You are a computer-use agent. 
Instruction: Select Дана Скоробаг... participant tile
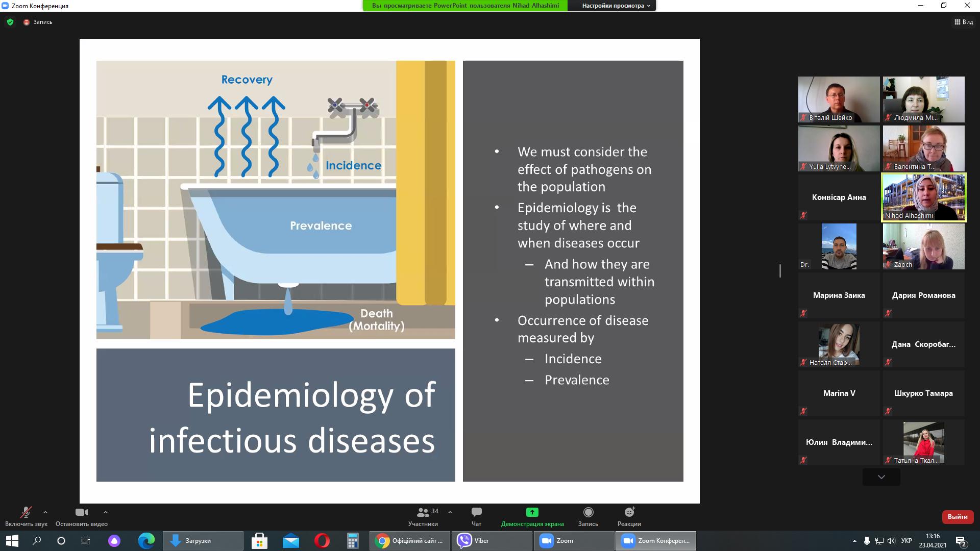(924, 344)
